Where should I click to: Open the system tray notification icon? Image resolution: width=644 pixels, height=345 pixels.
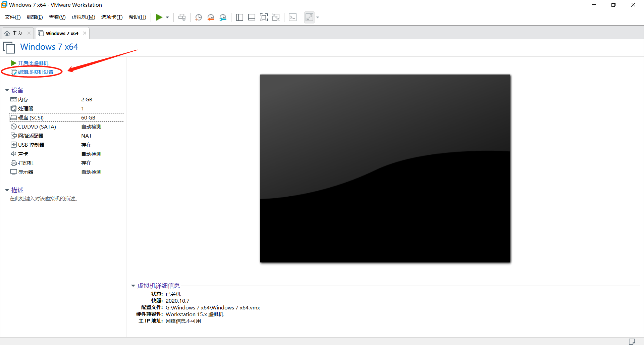[x=631, y=341]
